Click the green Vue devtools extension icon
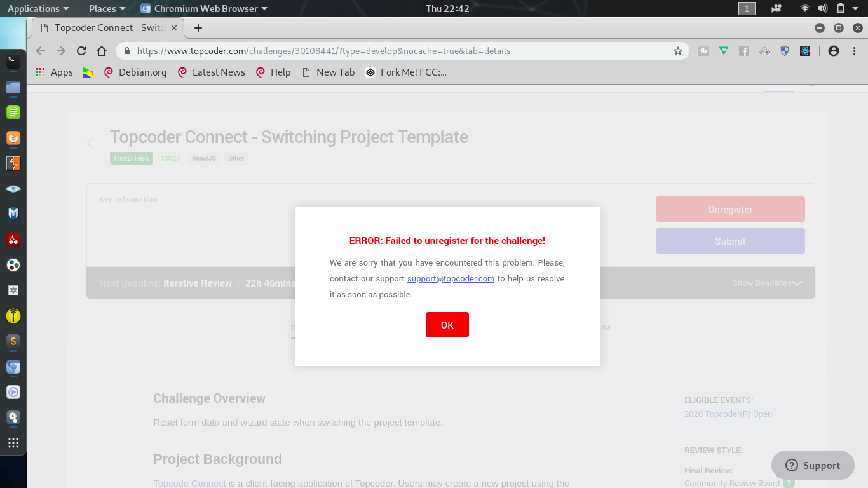The image size is (868, 488). point(724,51)
